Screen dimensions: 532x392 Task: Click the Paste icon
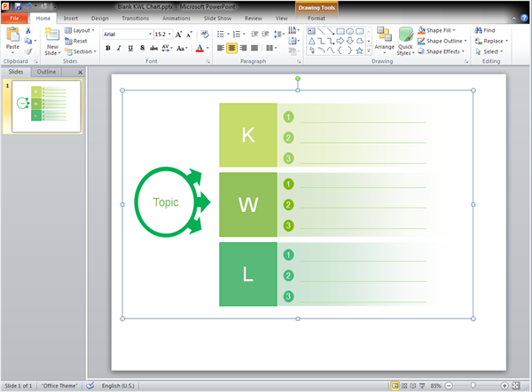click(12, 35)
